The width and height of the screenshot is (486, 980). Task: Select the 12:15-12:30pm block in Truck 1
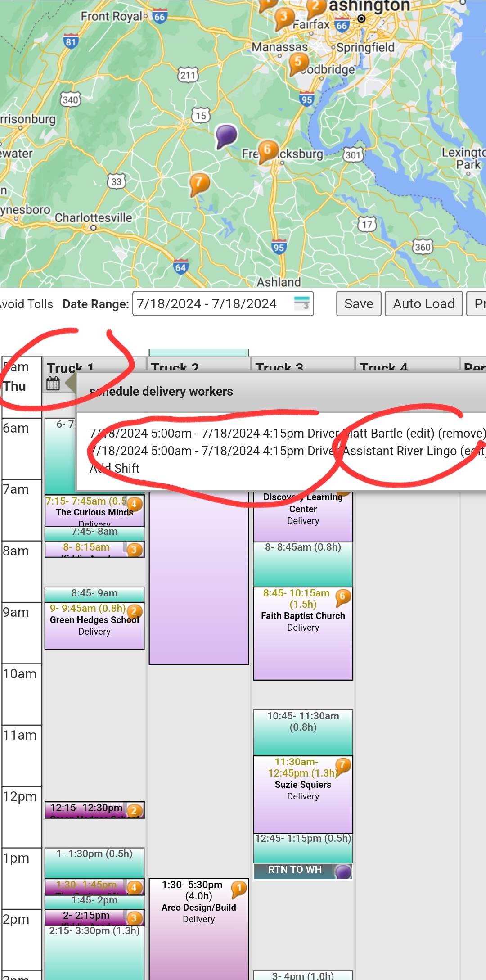[86, 809]
